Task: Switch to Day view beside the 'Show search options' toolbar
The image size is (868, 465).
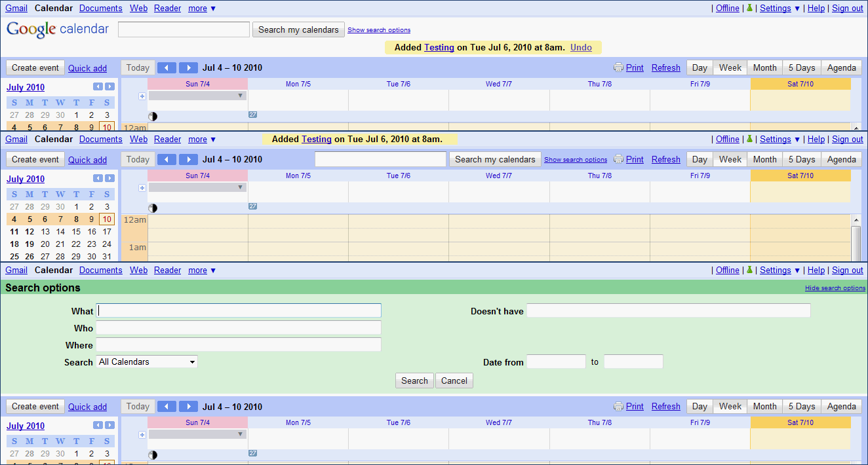Action: (700, 159)
